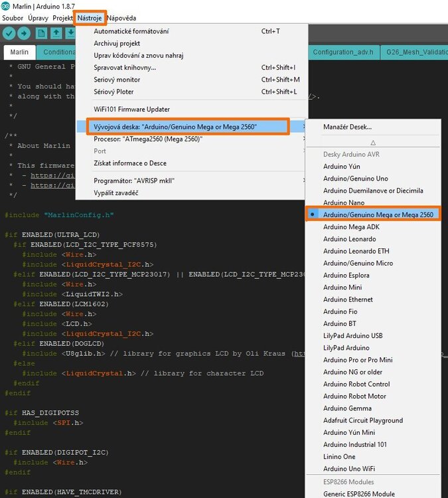Screen dimensions: 448x498
Task: Select Arduino/Genuino Mega or Mega 2560
Action: pyautogui.click(x=373, y=214)
